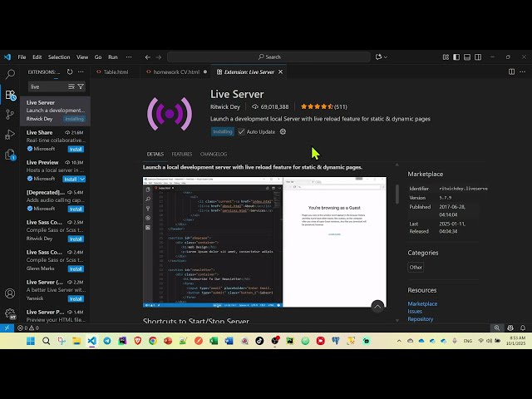The image size is (532, 399).
Task: Open the Source Control view
Action: click(10, 115)
